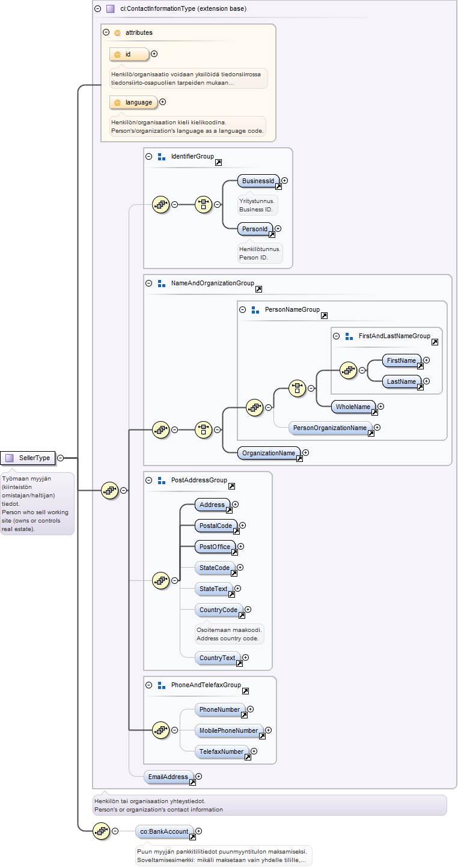Collapse the FirstAndLastNameGroup box
This screenshot has height=868, width=458.
click(337, 336)
